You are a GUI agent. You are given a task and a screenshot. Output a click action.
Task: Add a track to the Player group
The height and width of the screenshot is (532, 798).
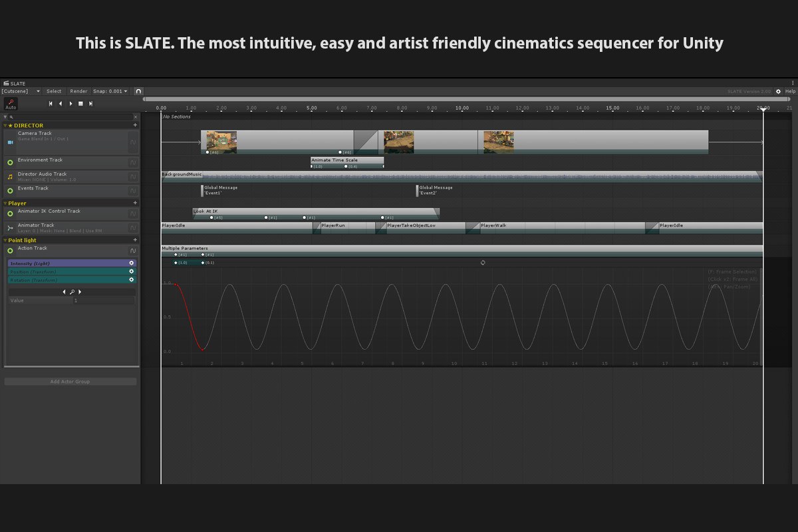tap(135, 203)
